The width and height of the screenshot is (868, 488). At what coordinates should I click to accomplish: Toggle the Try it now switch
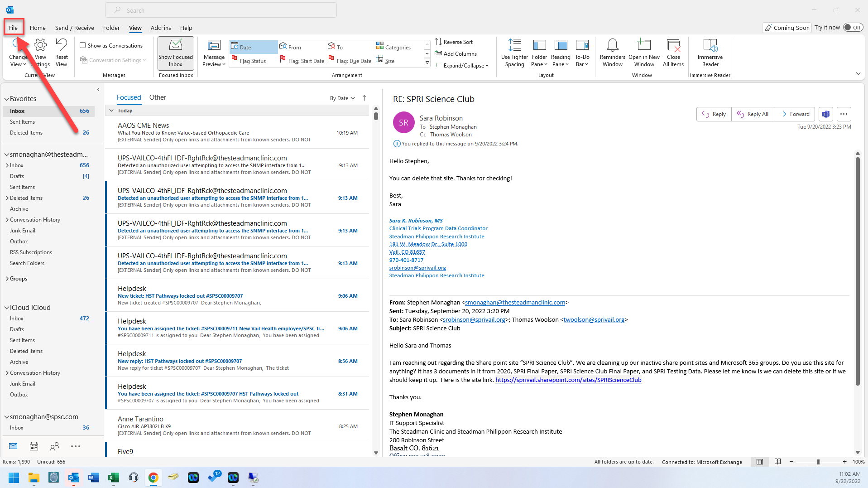853,28
